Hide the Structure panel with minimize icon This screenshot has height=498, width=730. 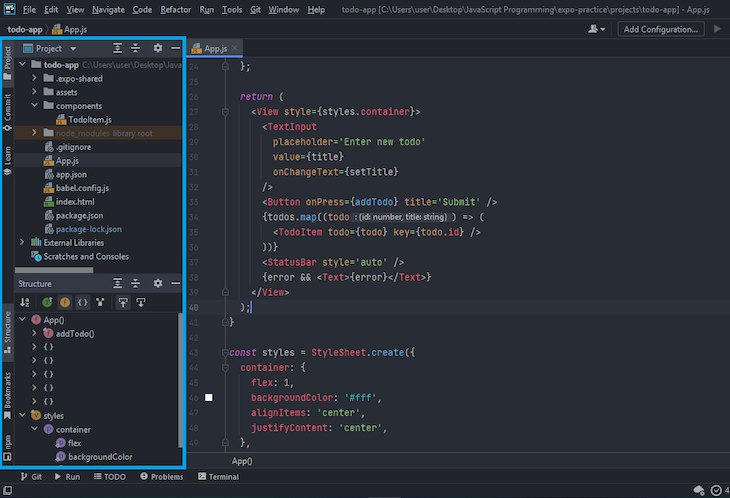(174, 284)
